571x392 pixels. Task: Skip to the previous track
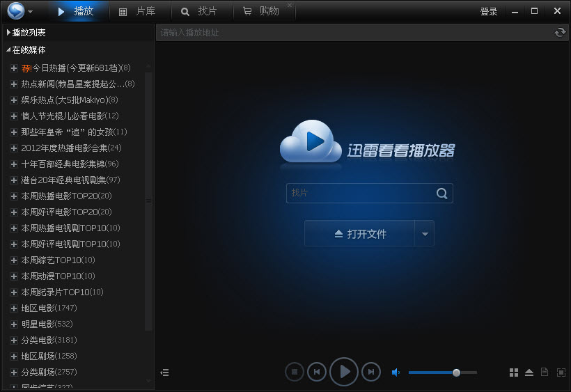[x=317, y=373]
